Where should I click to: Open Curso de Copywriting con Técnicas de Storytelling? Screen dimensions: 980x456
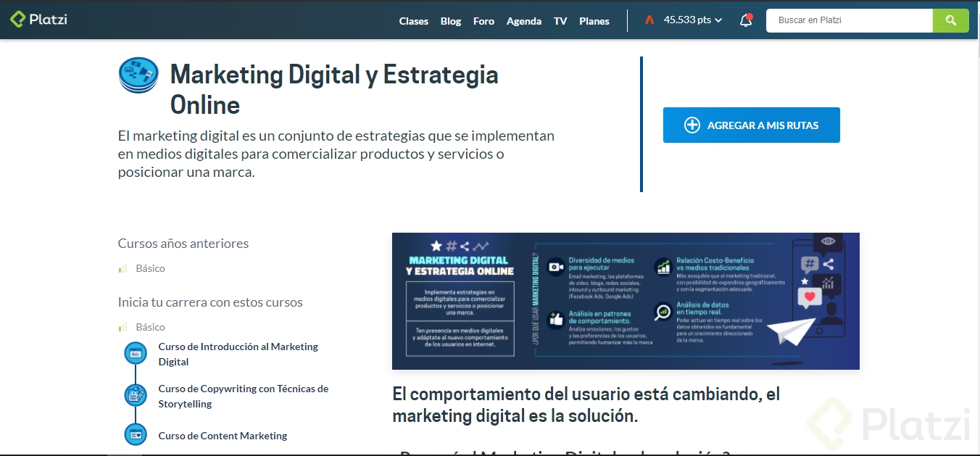tap(244, 396)
